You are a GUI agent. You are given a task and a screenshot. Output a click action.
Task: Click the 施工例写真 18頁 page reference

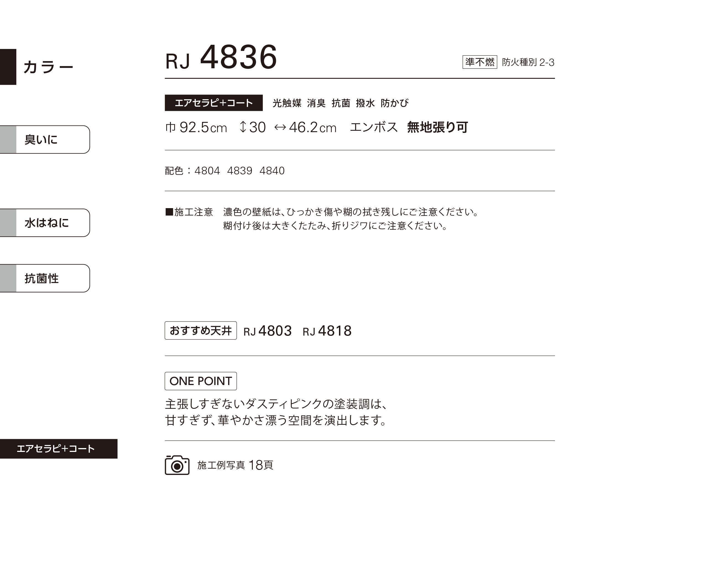(x=235, y=465)
